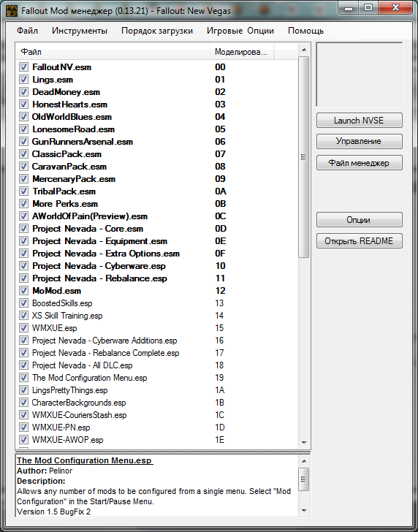Click plugin list scrollbar down arrow

304,442
